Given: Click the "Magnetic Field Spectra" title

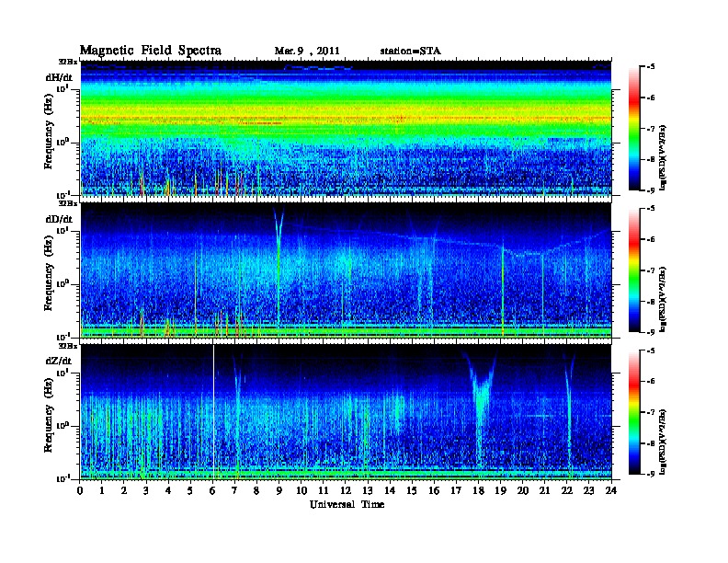Looking at the screenshot, I should click(x=151, y=51).
